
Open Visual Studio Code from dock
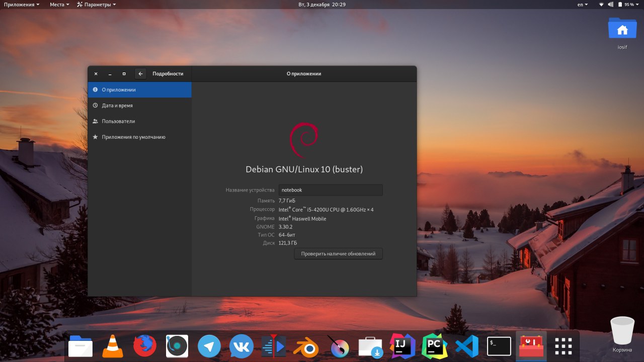pyautogui.click(x=467, y=346)
